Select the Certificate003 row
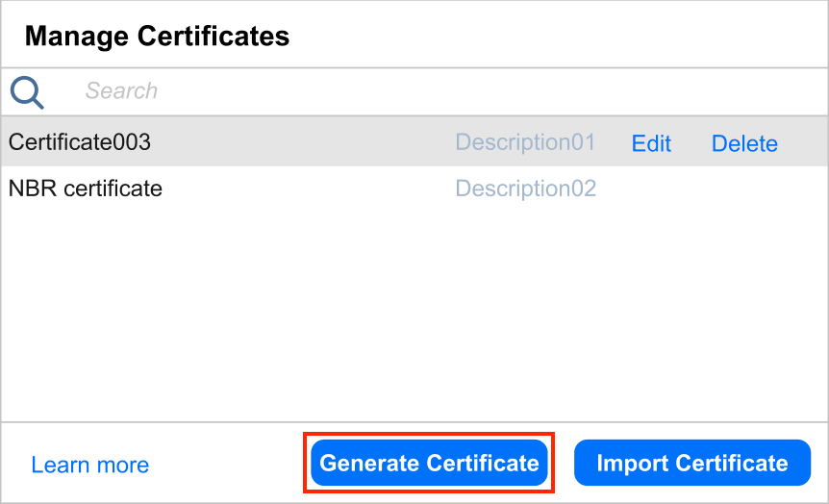 pyautogui.click(x=81, y=142)
